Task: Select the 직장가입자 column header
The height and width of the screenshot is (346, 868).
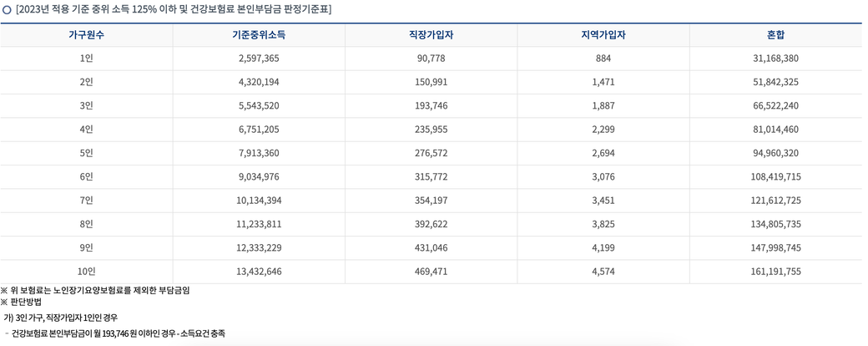Action: (431, 35)
